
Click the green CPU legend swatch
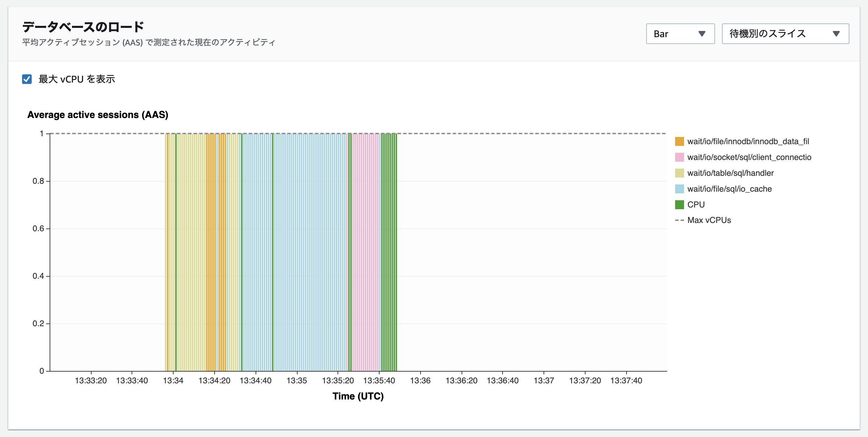pos(679,205)
